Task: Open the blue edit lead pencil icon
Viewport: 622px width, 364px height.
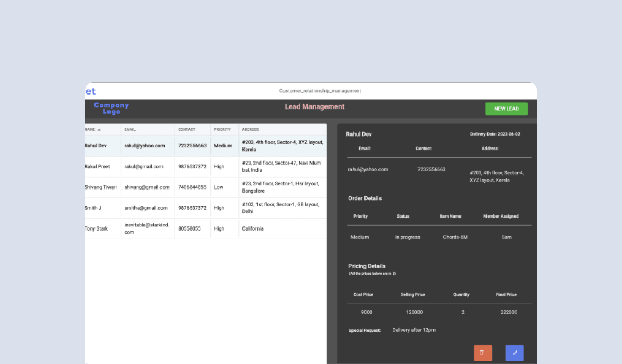Action: [x=514, y=353]
